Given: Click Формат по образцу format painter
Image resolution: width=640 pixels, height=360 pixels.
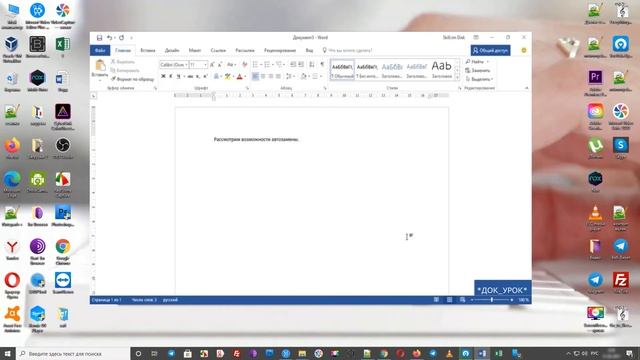Looking at the screenshot, I should pyautogui.click(x=133, y=79).
